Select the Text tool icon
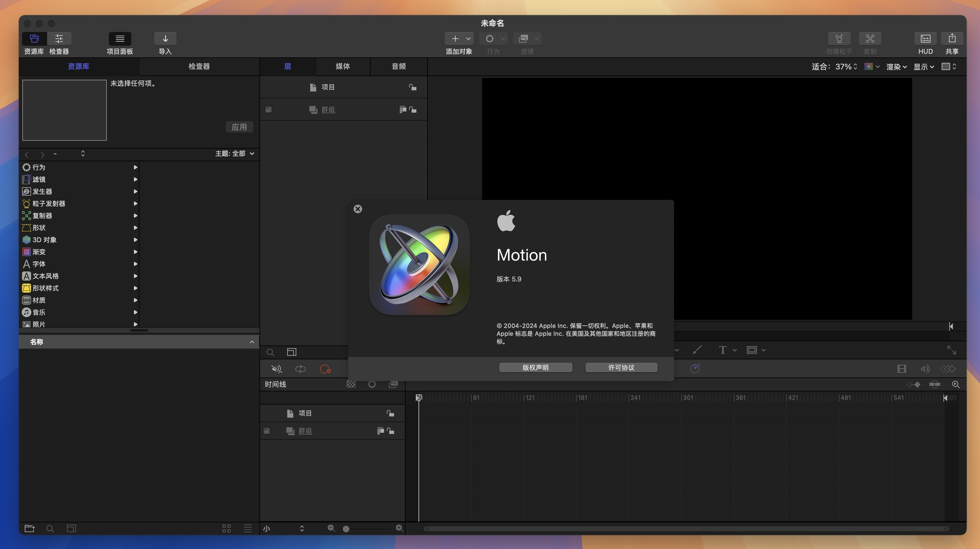 click(722, 350)
